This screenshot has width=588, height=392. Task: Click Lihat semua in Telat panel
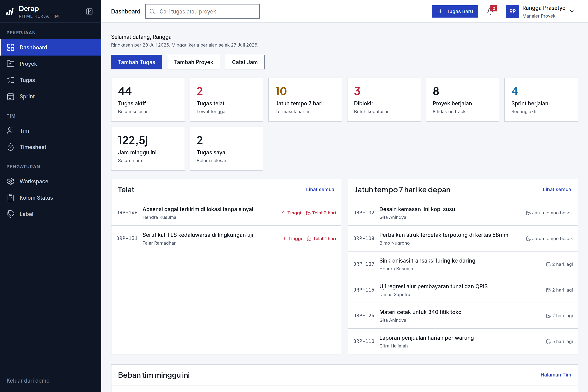[x=320, y=189]
